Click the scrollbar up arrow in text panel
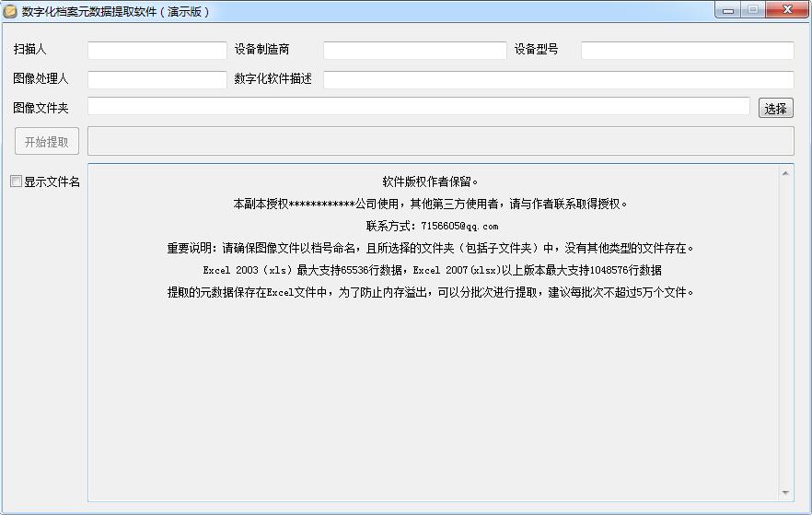812x515 pixels. (785, 173)
